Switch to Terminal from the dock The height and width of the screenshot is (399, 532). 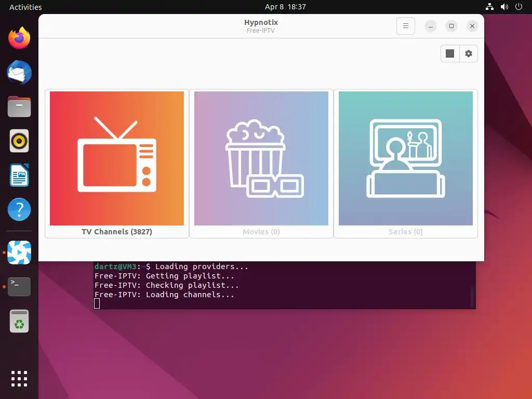coord(19,287)
